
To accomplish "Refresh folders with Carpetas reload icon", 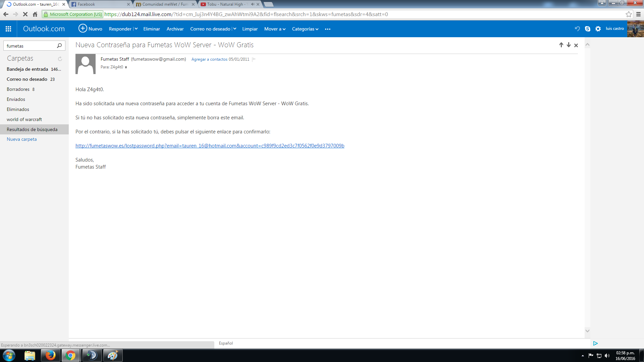I will 60,59.
